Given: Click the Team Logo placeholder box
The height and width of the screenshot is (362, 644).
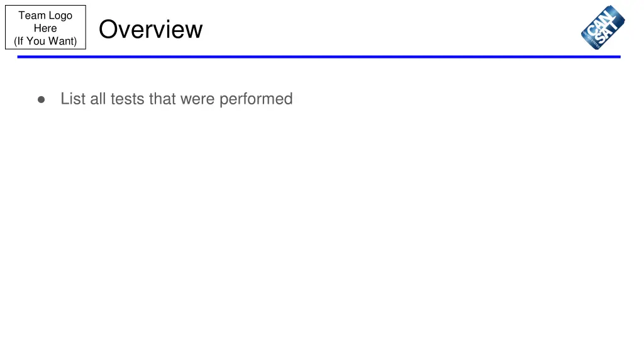Looking at the screenshot, I should (x=45, y=27).
